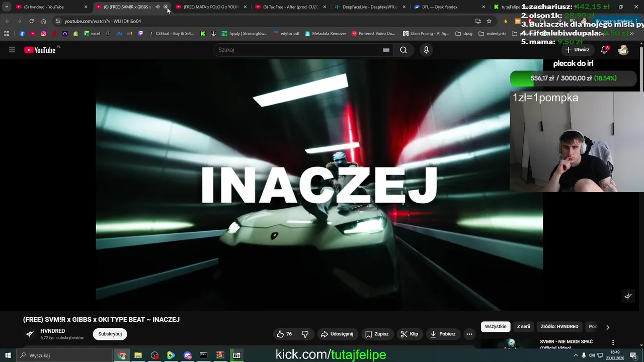Screen dimensions: 644x362
Task: Go to Chrome home page button
Action: [x=43, y=21]
